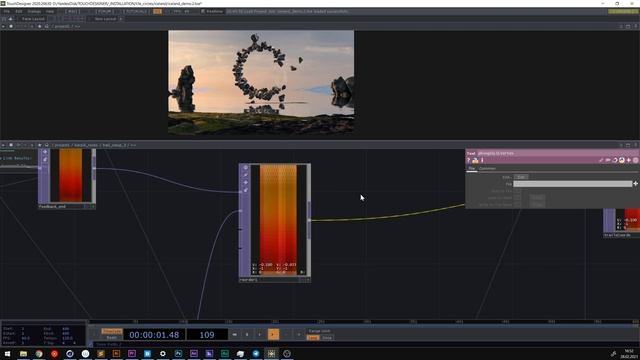Open Sublime Text from the taskbar
This screenshot has height=360, width=640.
[x=101, y=353]
